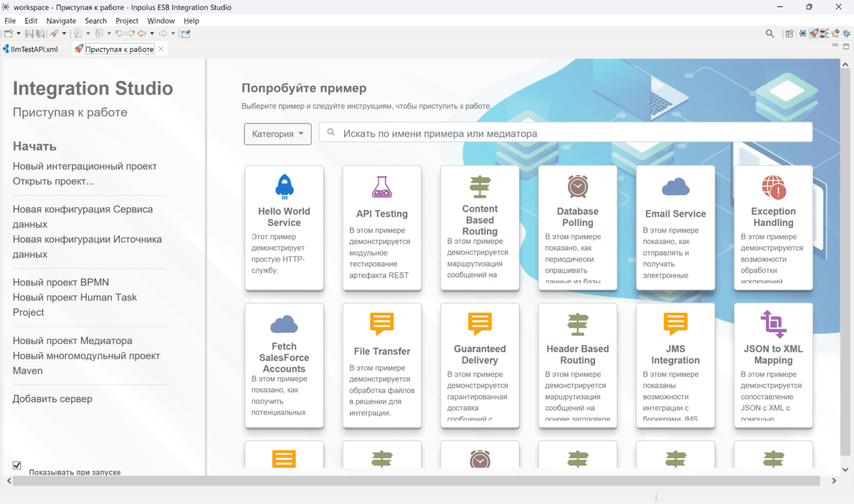Open the Content Based Routing example card
This screenshot has height=504, width=854.
click(x=480, y=228)
